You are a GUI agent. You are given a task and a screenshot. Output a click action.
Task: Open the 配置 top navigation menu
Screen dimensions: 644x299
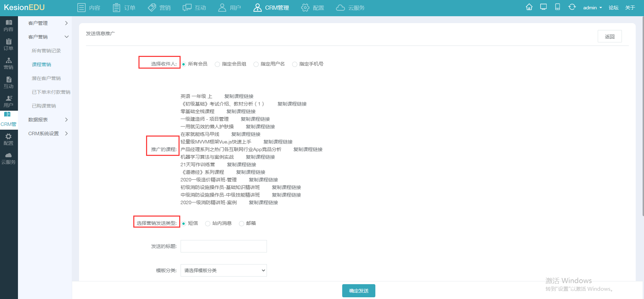(x=313, y=8)
